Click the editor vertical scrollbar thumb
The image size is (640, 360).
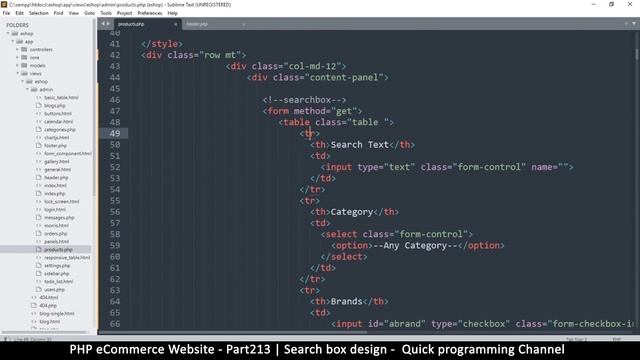[637, 55]
